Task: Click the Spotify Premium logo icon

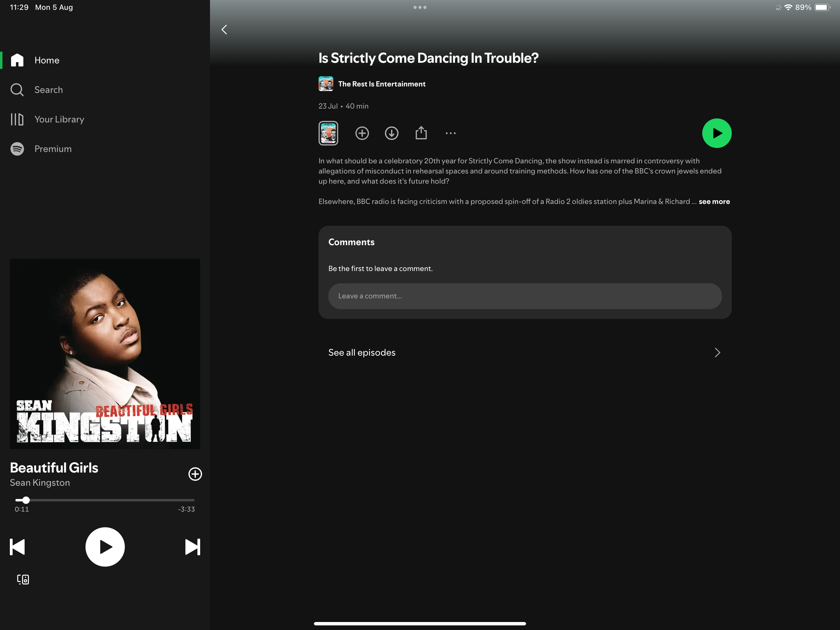Action: 17,149
